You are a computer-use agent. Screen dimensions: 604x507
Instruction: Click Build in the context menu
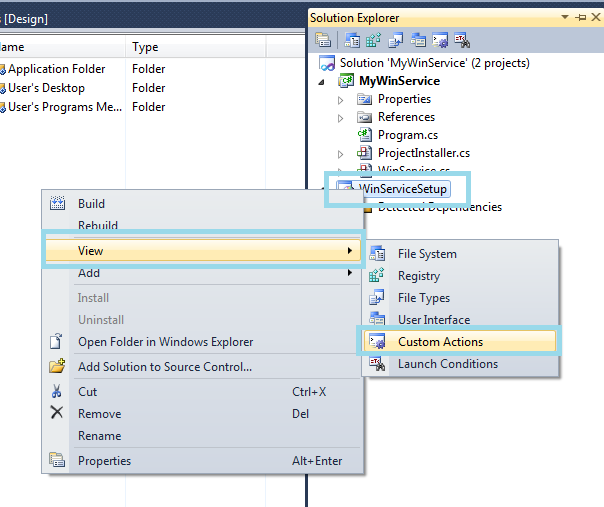pyautogui.click(x=91, y=204)
